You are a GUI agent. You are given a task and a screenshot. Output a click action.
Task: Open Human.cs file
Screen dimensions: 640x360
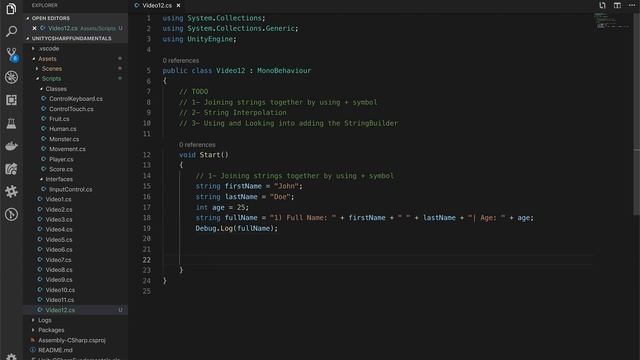[x=62, y=129]
